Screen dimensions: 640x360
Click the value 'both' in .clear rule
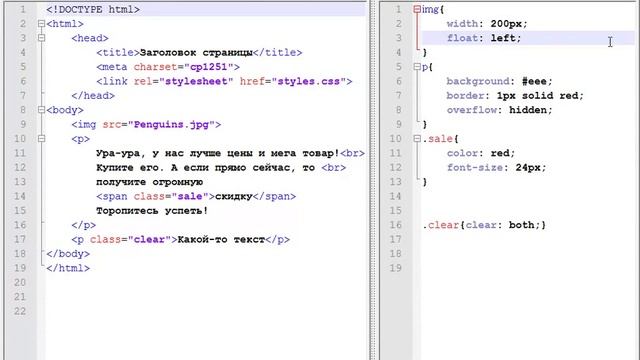[x=521, y=225]
